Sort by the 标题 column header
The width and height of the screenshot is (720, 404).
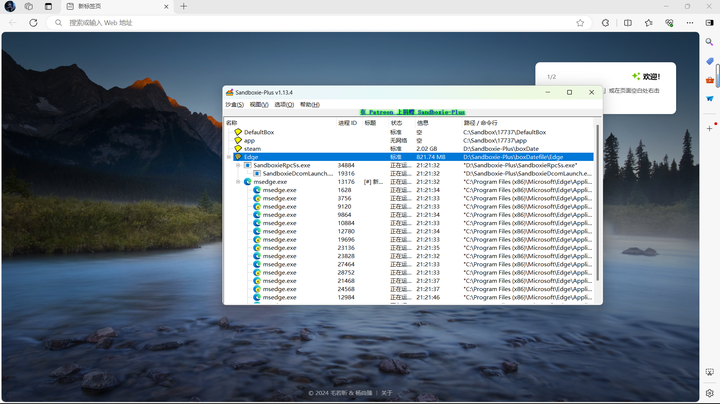click(375, 123)
